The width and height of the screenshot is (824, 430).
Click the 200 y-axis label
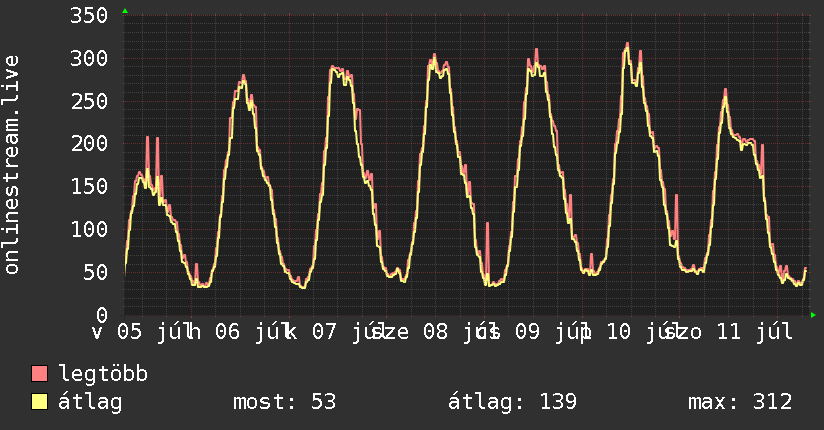click(89, 144)
